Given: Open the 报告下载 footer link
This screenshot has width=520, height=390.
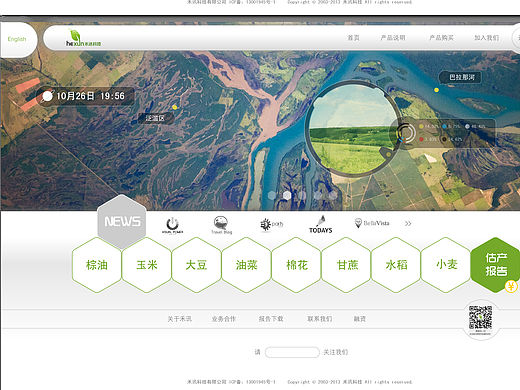Looking at the screenshot, I should pos(271,319).
